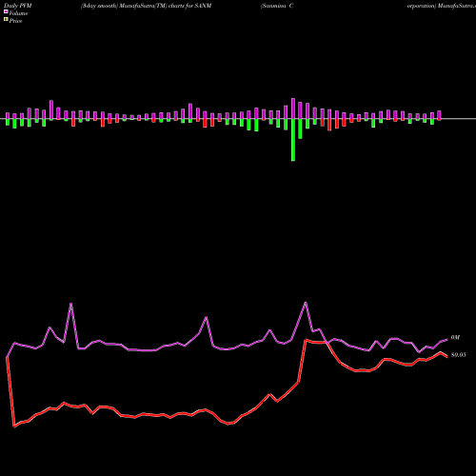Click the Price legend swatch
Viewport: 476px width, 476px height.
(x=6, y=20)
